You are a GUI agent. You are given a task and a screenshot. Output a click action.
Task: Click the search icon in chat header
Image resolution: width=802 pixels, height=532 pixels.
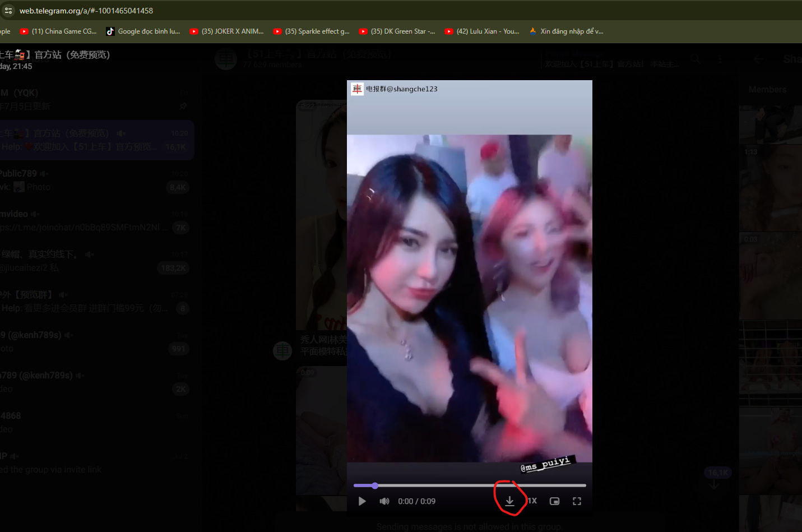point(696,59)
